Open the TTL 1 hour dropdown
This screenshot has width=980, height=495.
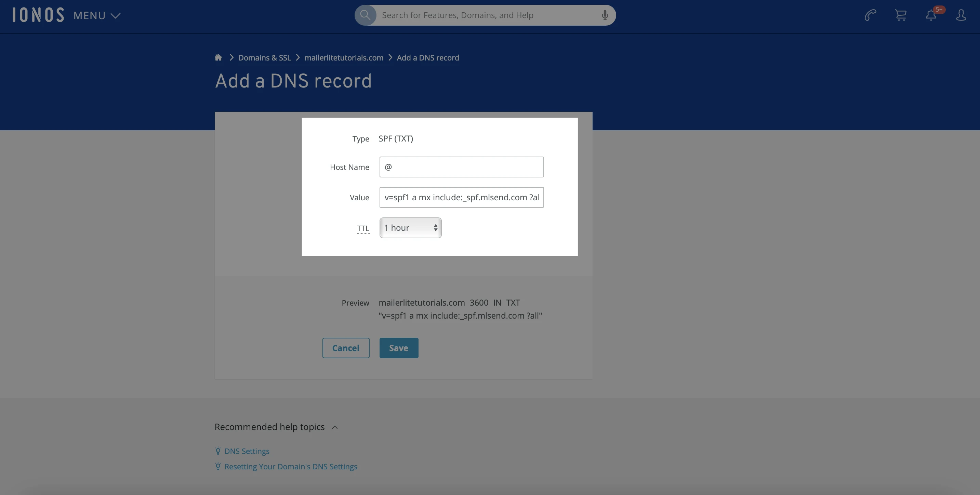[410, 228]
